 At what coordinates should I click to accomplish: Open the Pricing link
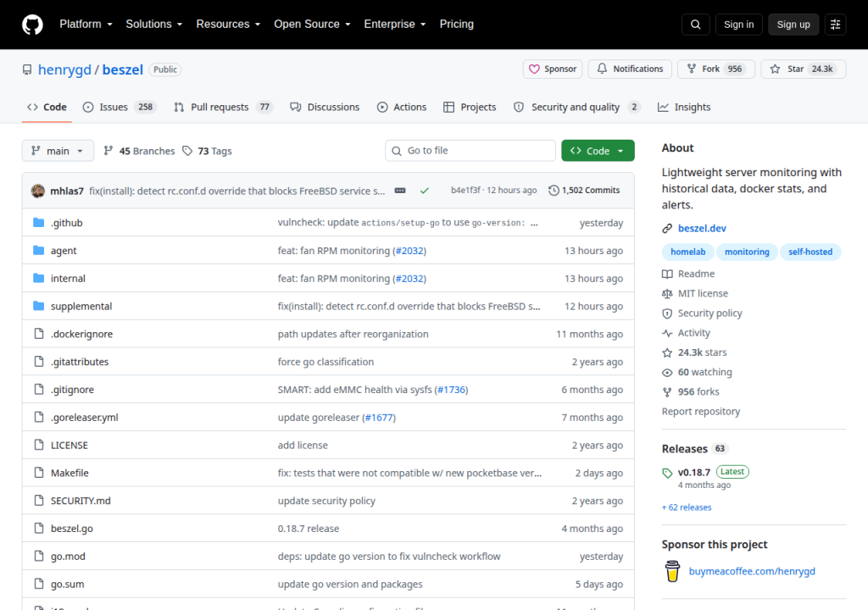457,25
